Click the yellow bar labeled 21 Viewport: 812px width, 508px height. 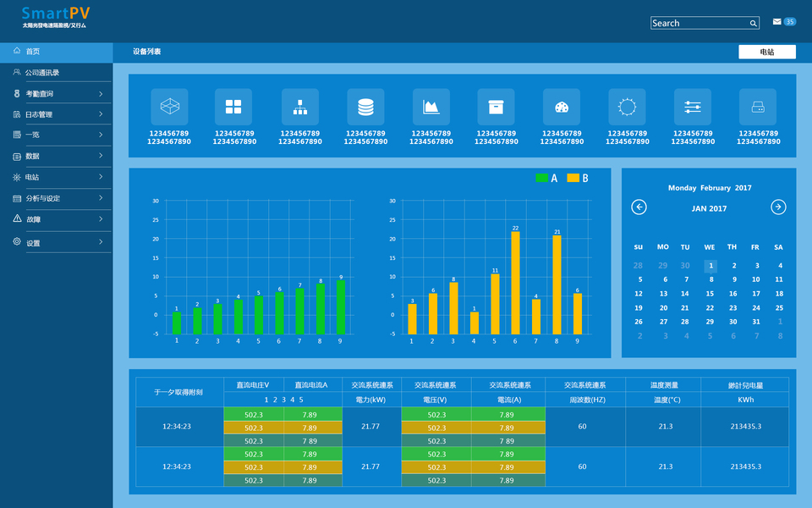557,285
